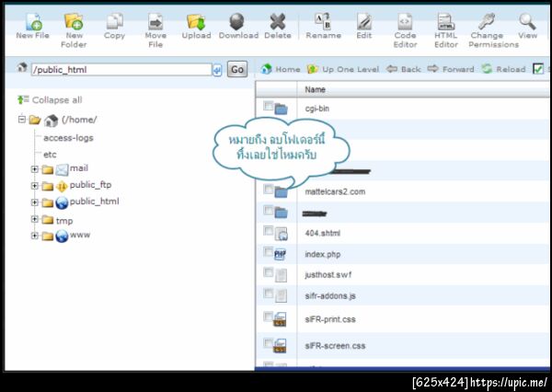552x392 pixels.
Task: Select the justhost.swf file name
Action: click(328, 275)
